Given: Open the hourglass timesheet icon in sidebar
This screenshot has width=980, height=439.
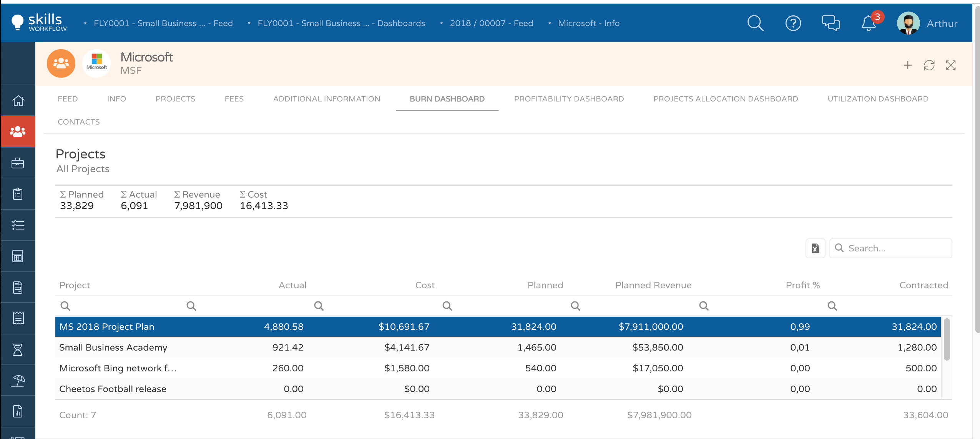Looking at the screenshot, I should pyautogui.click(x=18, y=349).
